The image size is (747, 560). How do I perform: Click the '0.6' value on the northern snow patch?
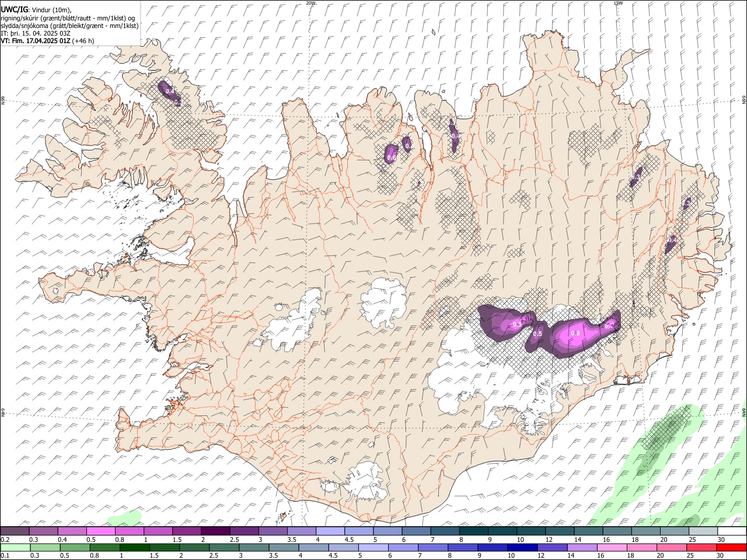coord(392,158)
